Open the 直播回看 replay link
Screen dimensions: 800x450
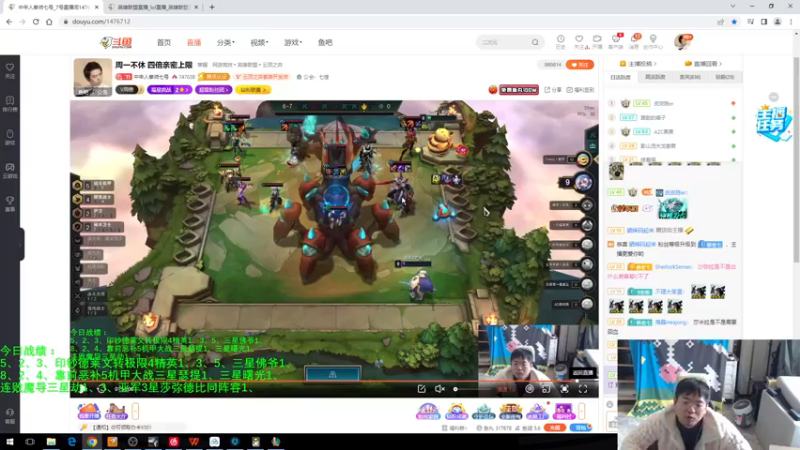pyautogui.click(x=703, y=64)
